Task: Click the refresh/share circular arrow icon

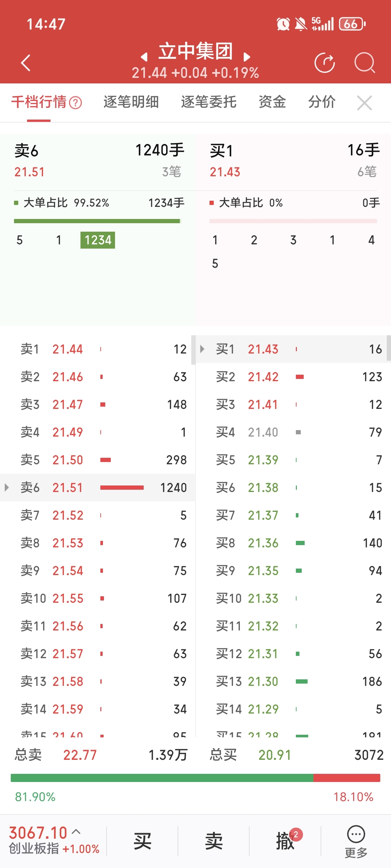Action: (324, 63)
